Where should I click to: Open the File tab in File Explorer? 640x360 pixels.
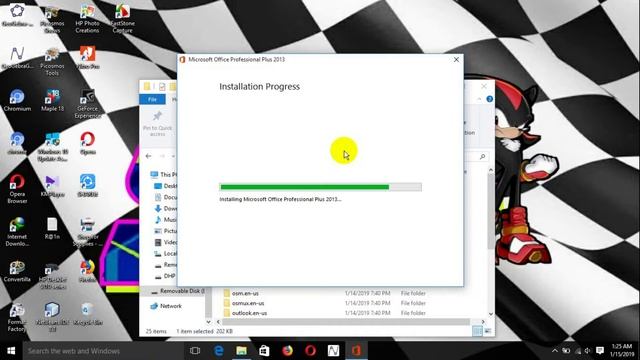152,99
